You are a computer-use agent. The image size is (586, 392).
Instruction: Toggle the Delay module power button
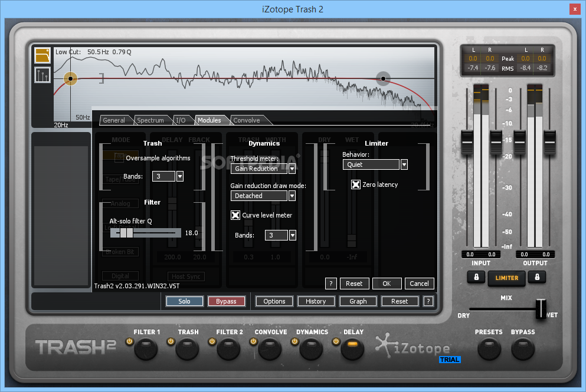point(336,341)
